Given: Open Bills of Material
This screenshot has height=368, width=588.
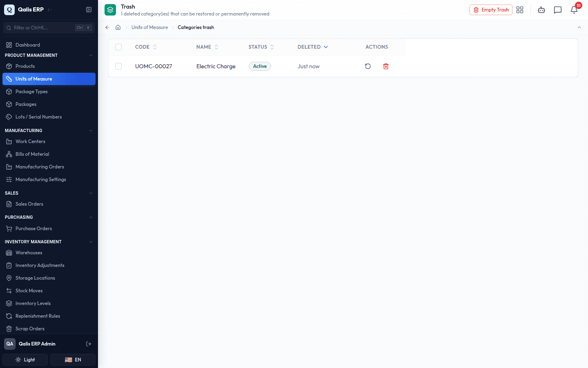Looking at the screenshot, I should (49, 154).
